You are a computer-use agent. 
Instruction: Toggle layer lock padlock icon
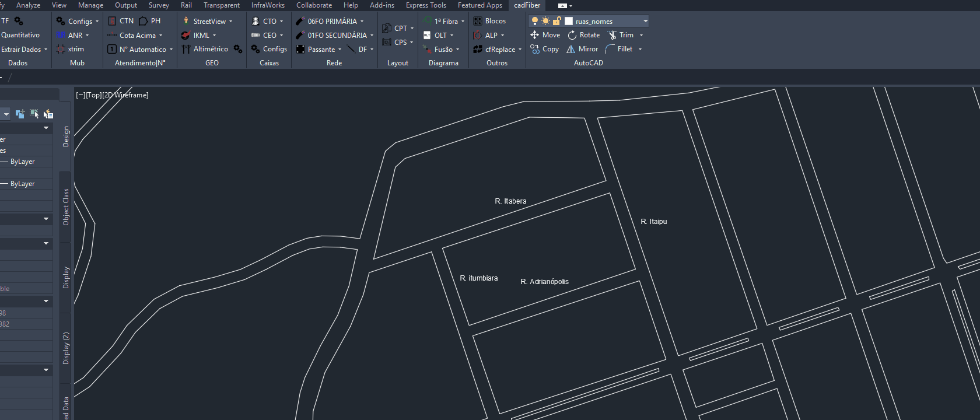pyautogui.click(x=556, y=21)
